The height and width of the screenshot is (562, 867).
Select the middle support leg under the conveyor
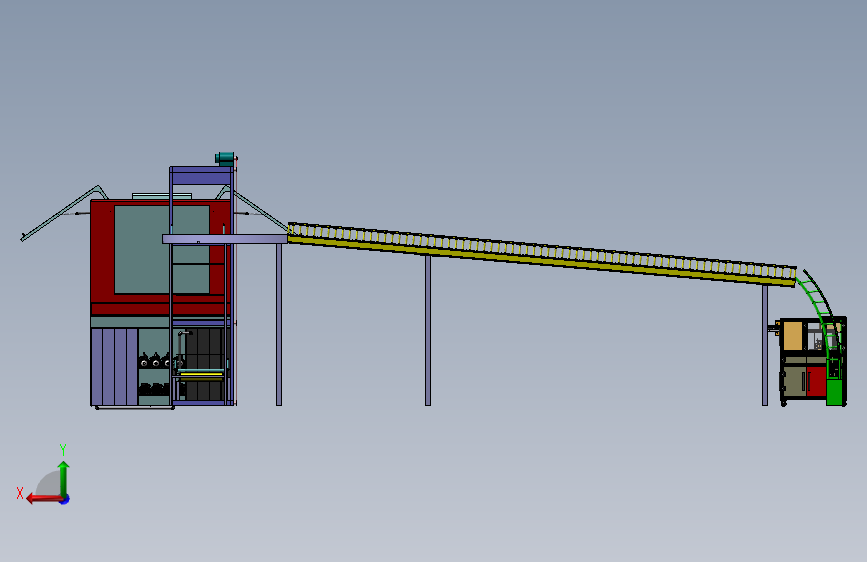pos(428,330)
